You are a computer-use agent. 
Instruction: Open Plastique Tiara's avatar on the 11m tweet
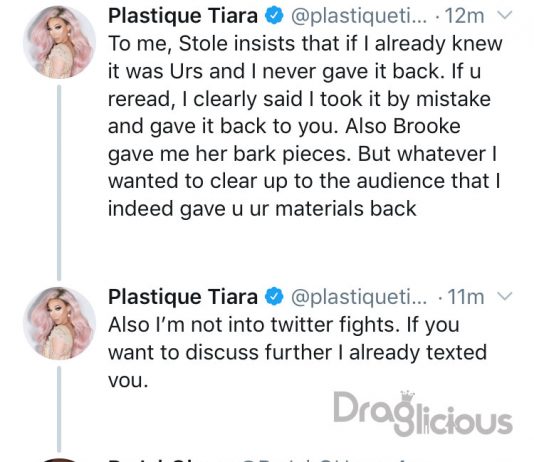click(x=60, y=323)
